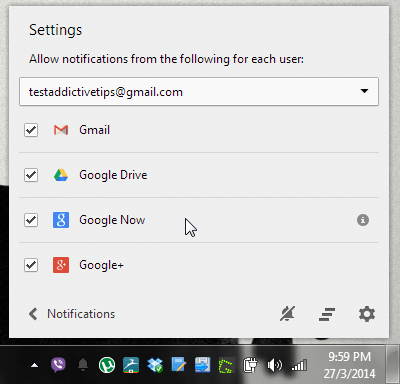The width and height of the screenshot is (400, 384).
Task: Go back to Notifications
Action: [72, 314]
